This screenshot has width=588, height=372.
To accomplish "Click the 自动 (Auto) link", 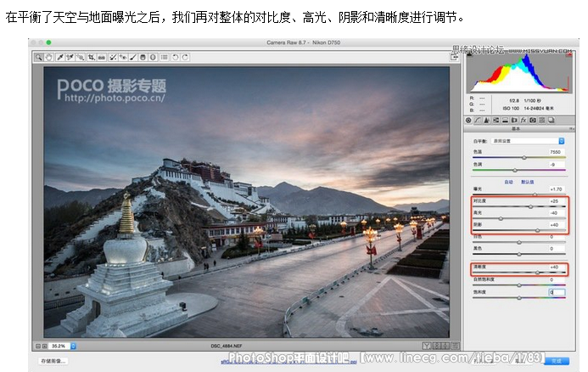I will [508, 182].
